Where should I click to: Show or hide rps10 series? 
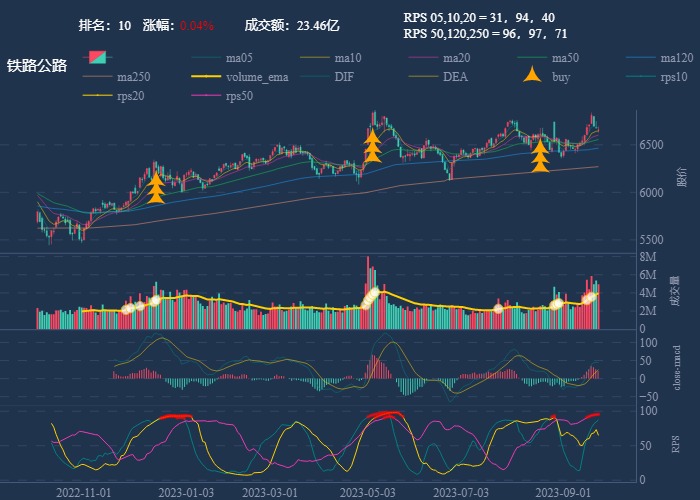coord(675,77)
